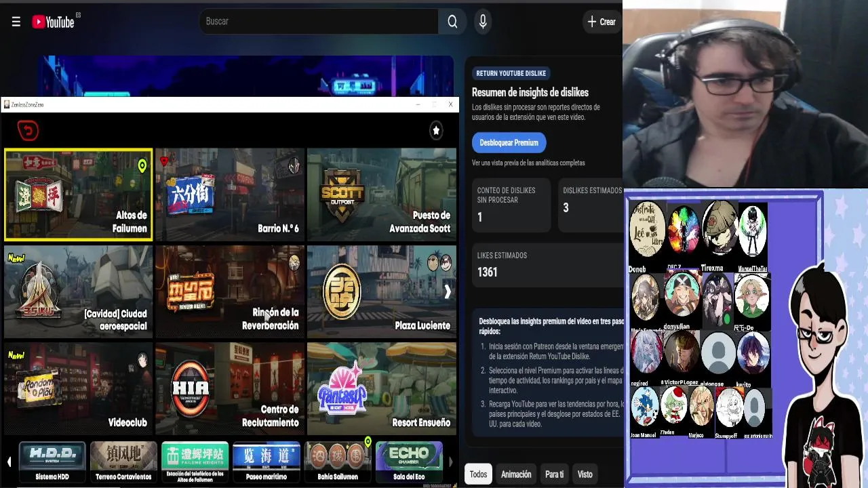This screenshot has width=868, height=488.
Task: Click the star favorites icon in the game window
Action: coord(436,130)
